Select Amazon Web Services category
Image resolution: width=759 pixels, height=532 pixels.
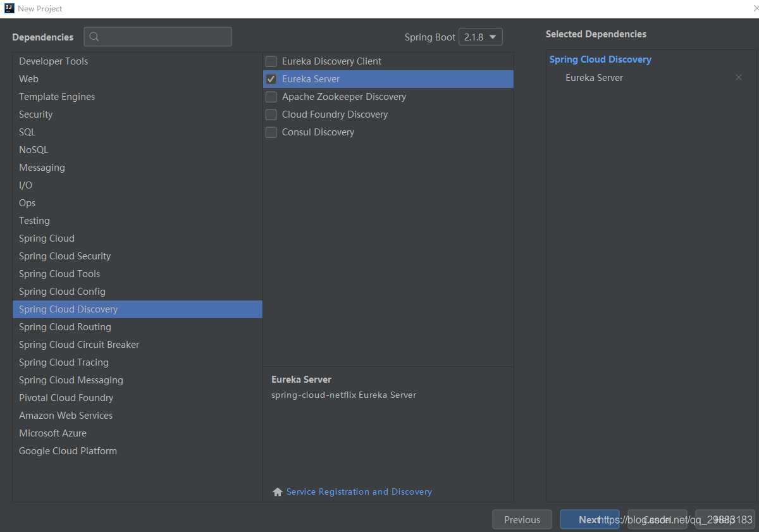(137, 416)
